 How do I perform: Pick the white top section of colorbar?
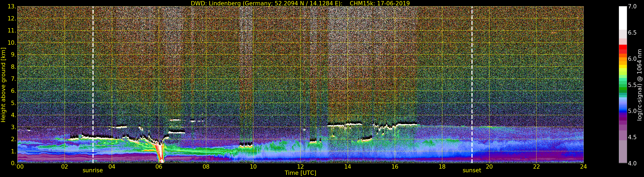(x=623, y=18)
